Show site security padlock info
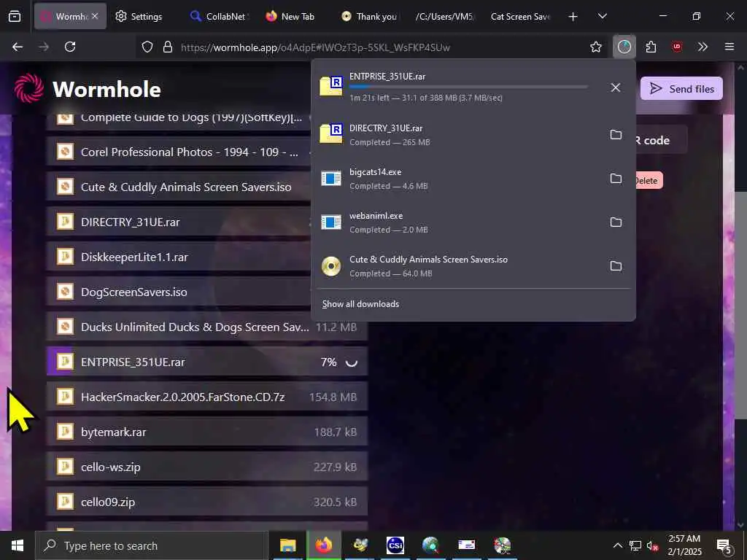 coord(168,47)
